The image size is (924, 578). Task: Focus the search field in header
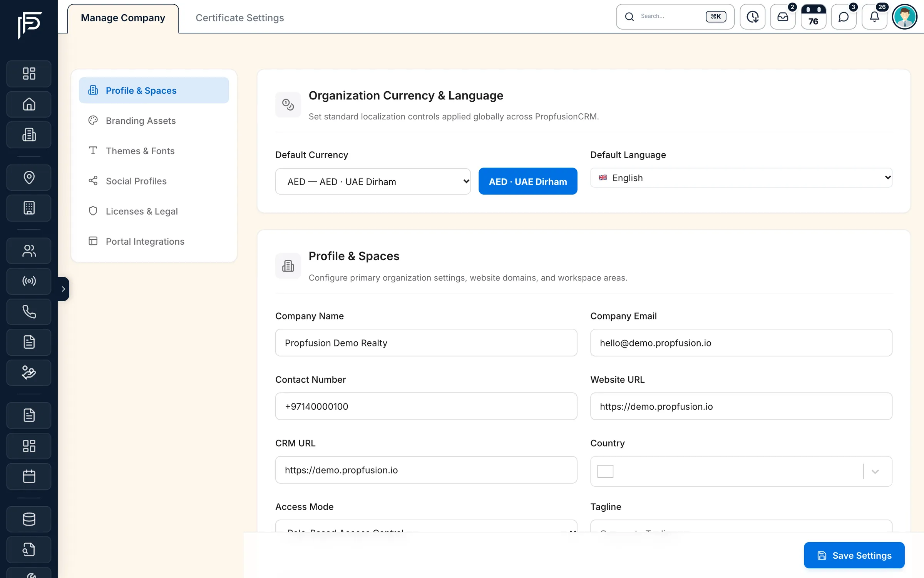(675, 17)
